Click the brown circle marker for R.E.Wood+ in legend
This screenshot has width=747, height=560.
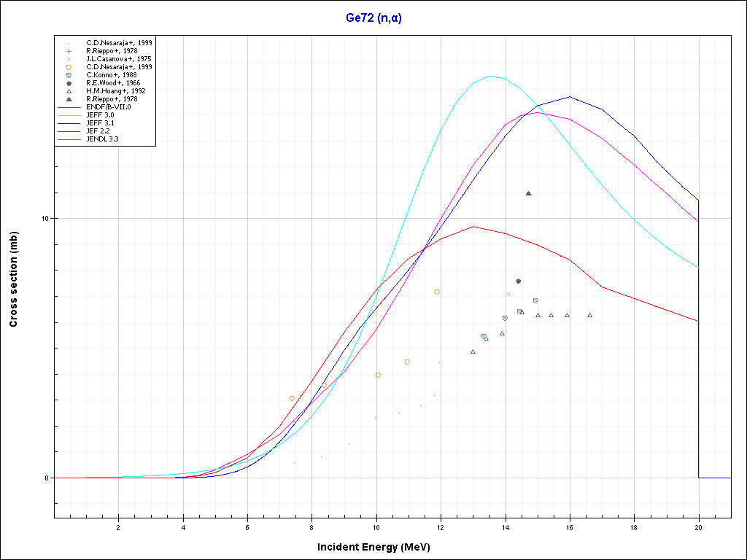tap(69, 83)
